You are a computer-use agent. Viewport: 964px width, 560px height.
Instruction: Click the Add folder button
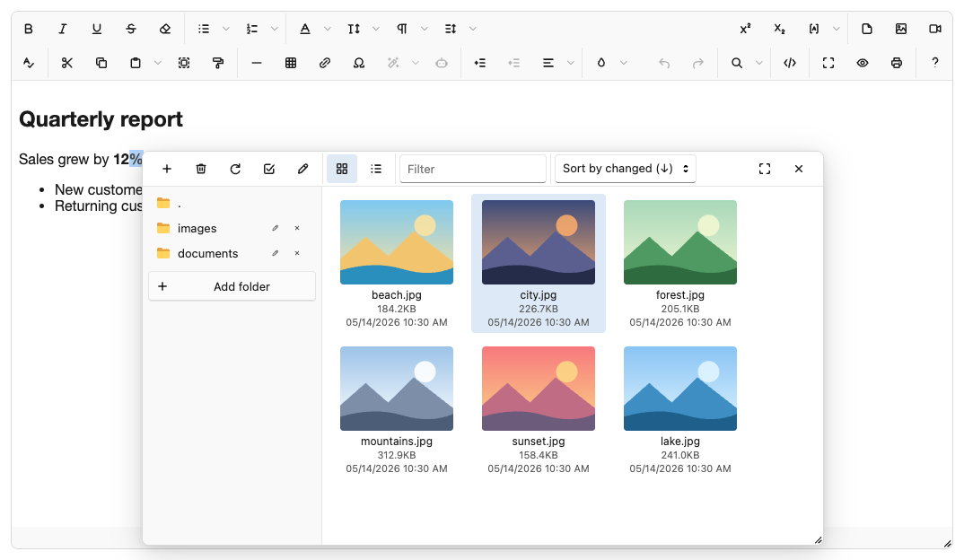click(x=232, y=286)
